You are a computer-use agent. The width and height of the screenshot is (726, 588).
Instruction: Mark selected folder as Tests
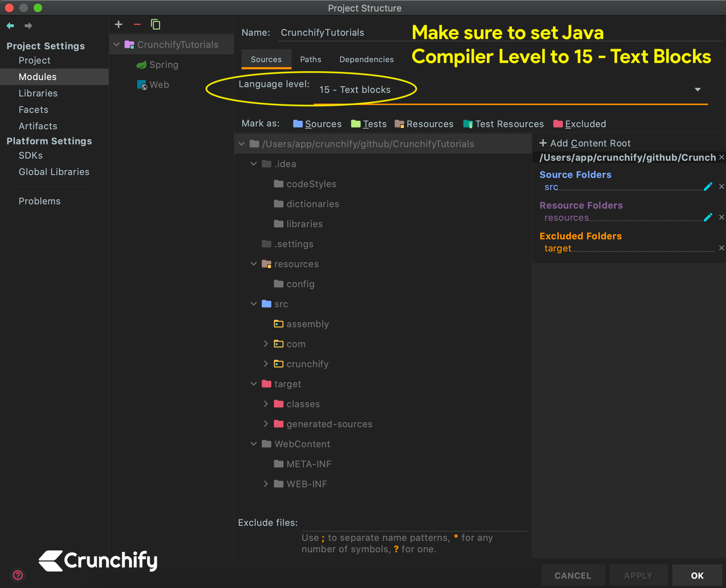(374, 124)
